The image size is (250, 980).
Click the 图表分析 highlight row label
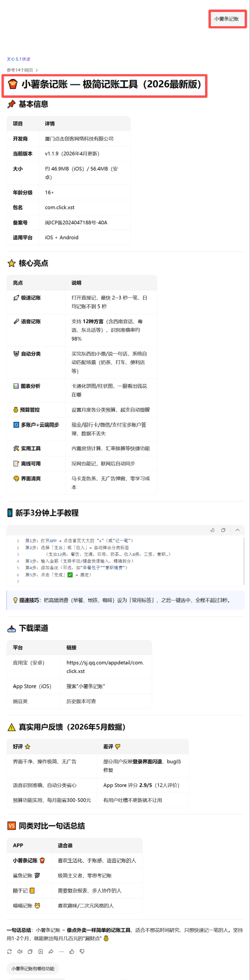[x=27, y=386]
